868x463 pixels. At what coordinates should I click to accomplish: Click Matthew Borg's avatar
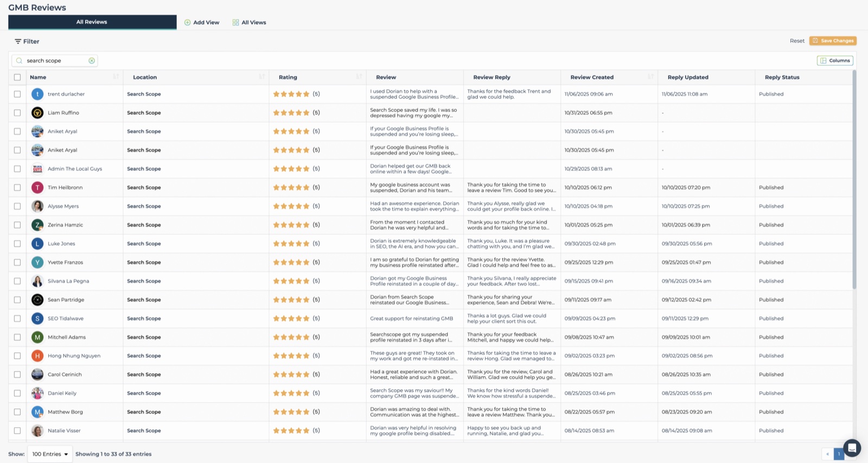click(x=37, y=412)
